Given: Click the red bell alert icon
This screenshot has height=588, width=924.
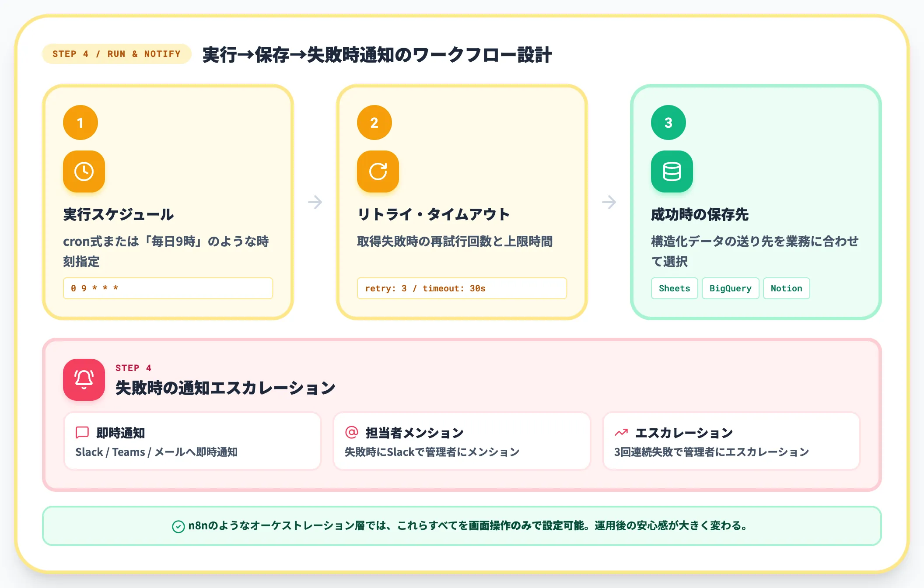Looking at the screenshot, I should [84, 380].
